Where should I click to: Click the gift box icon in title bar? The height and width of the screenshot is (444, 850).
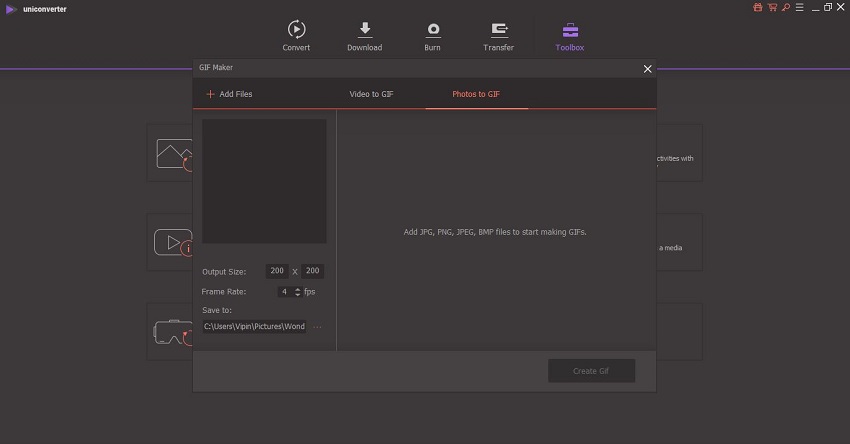(757, 7)
